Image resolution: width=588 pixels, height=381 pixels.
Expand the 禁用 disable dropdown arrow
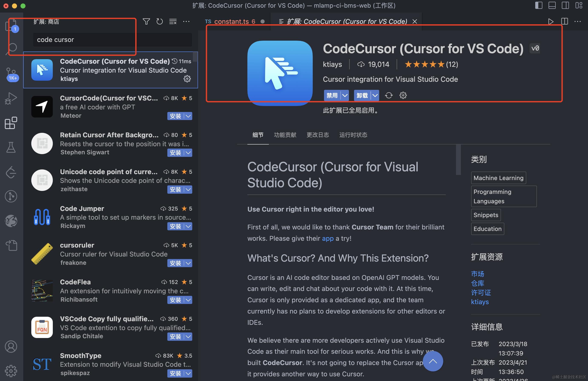(345, 95)
